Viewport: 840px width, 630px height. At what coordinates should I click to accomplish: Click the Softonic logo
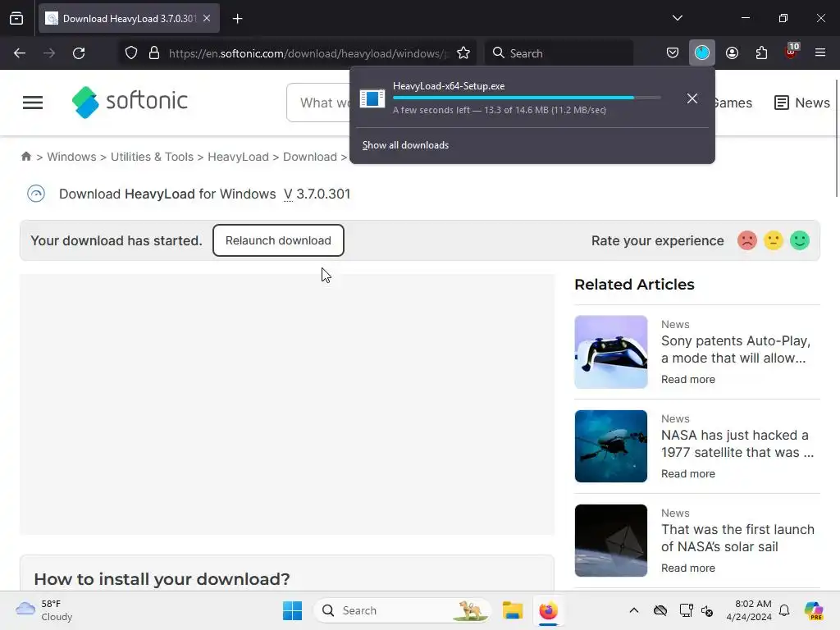point(130,102)
